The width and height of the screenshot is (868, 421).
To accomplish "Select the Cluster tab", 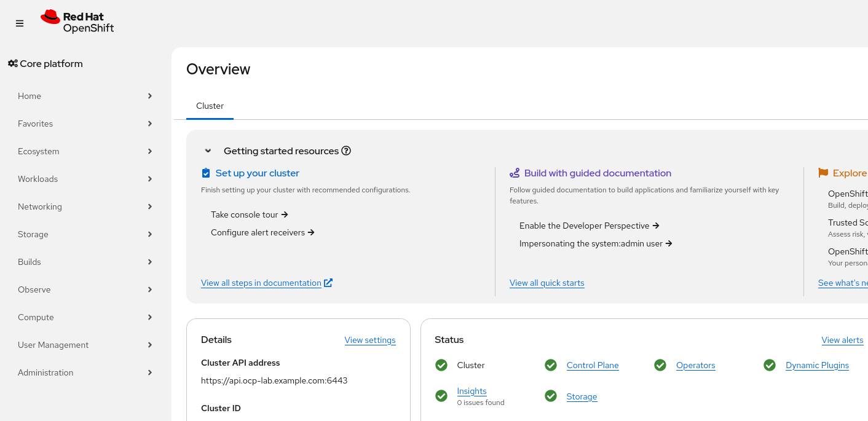I will click(210, 106).
